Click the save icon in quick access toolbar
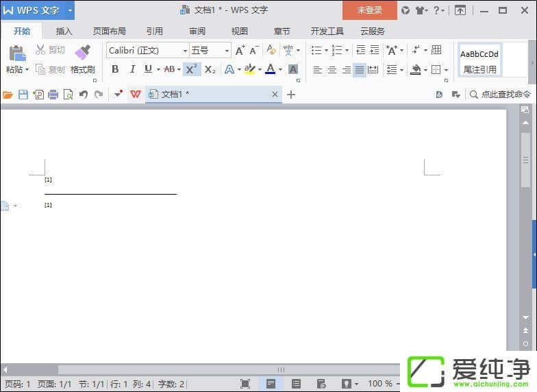Image resolution: width=537 pixels, height=392 pixels. (23, 95)
